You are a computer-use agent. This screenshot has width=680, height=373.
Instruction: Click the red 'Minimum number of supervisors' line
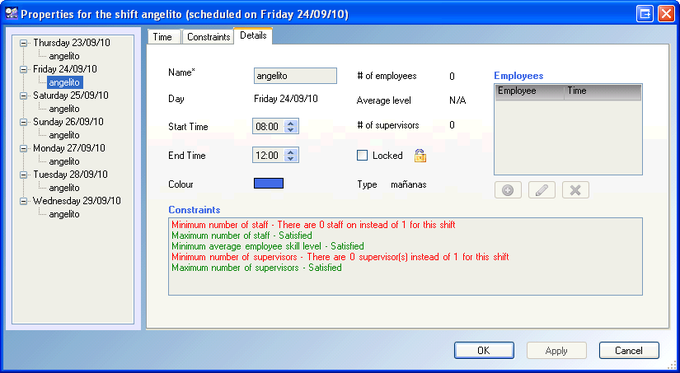340,257
